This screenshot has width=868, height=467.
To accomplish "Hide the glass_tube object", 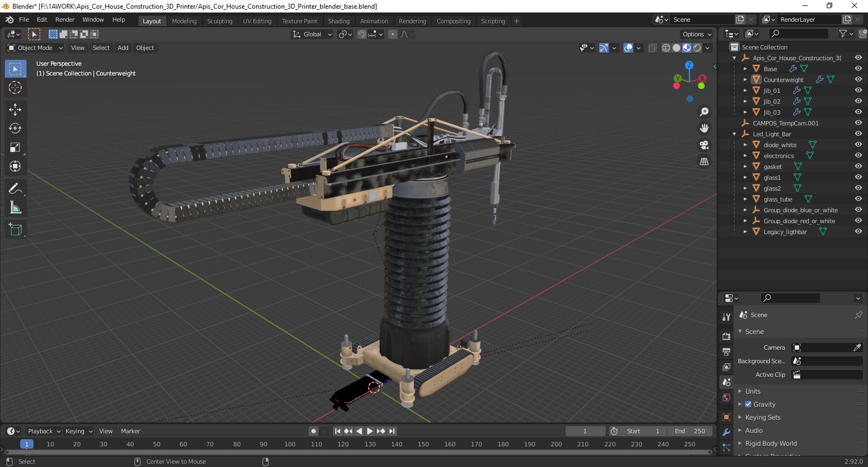I will (x=858, y=199).
